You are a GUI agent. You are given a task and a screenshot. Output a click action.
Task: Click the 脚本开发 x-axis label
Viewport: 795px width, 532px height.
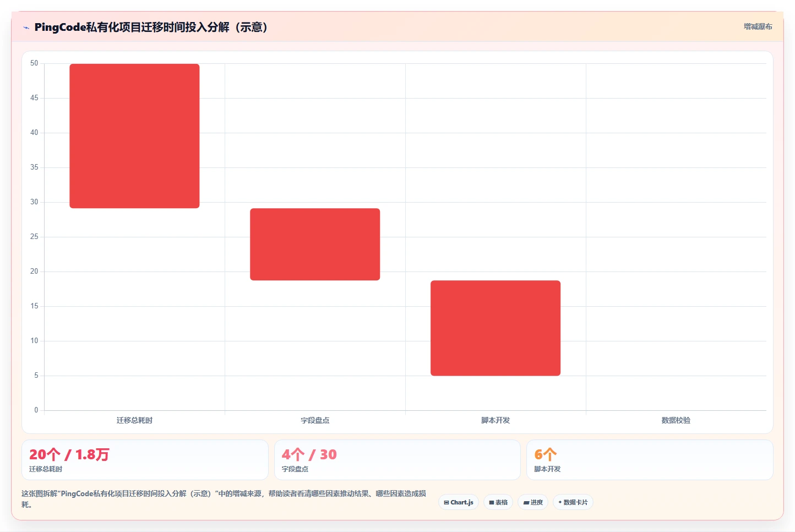pyautogui.click(x=495, y=420)
